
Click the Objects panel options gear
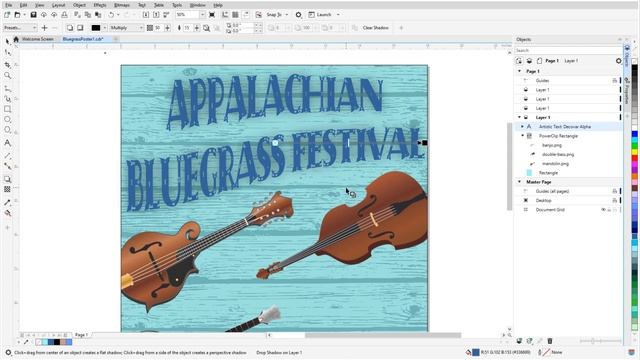[618, 61]
